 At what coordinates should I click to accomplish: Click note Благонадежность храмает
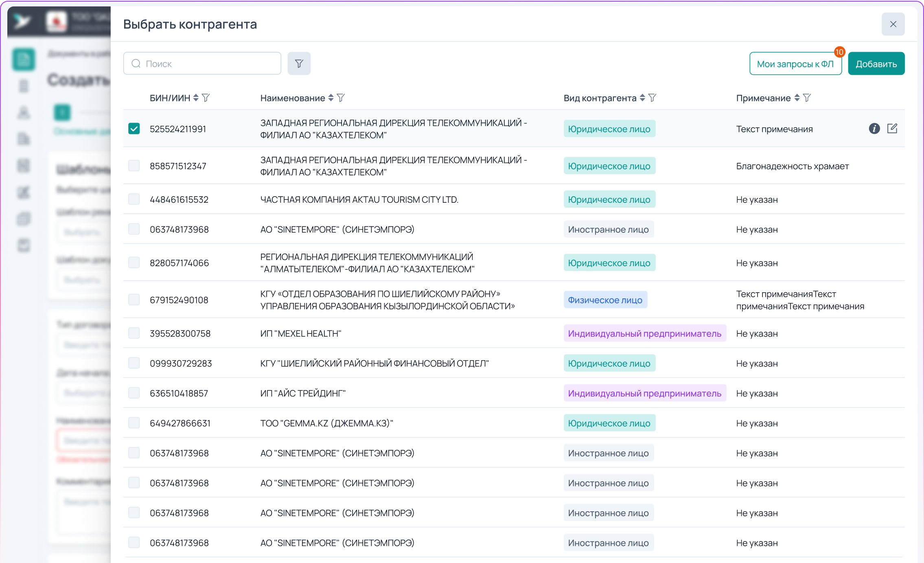tap(792, 166)
